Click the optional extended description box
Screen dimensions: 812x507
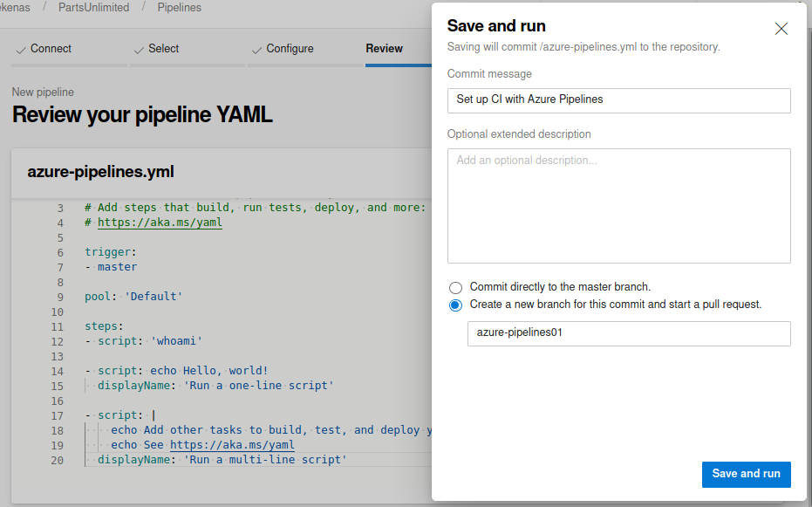coord(619,206)
